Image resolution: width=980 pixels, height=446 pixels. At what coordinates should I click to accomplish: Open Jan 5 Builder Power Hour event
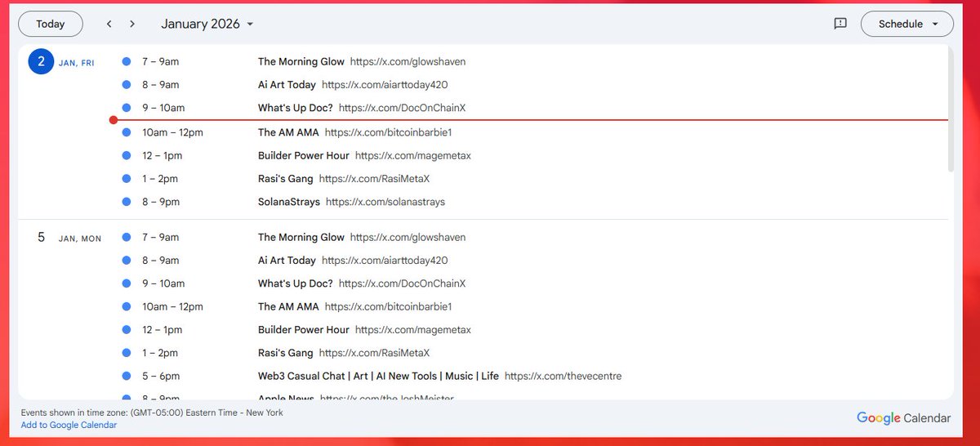tap(364, 329)
